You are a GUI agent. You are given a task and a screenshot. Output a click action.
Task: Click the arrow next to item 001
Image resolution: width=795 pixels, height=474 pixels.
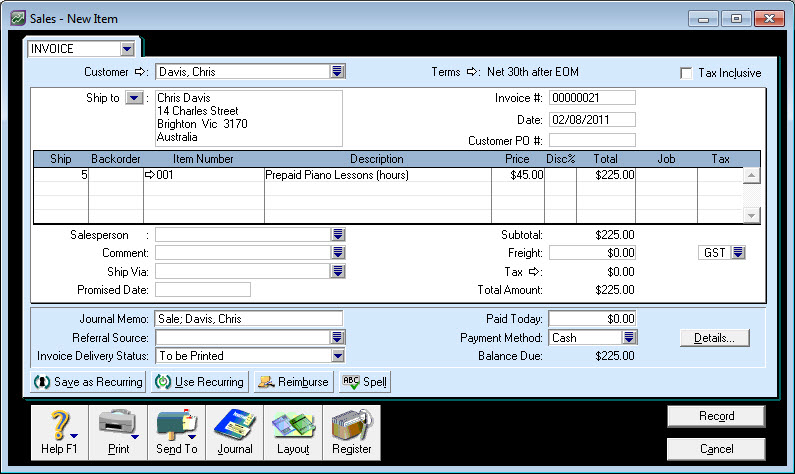point(150,175)
